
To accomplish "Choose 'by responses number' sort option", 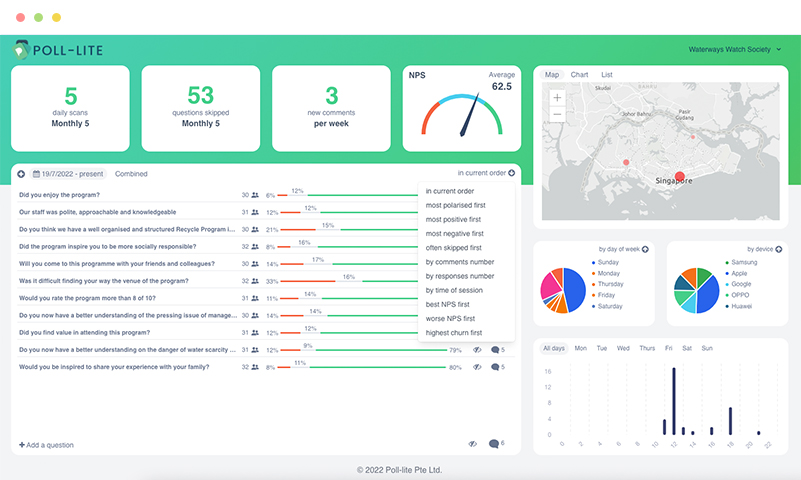I will [460, 276].
